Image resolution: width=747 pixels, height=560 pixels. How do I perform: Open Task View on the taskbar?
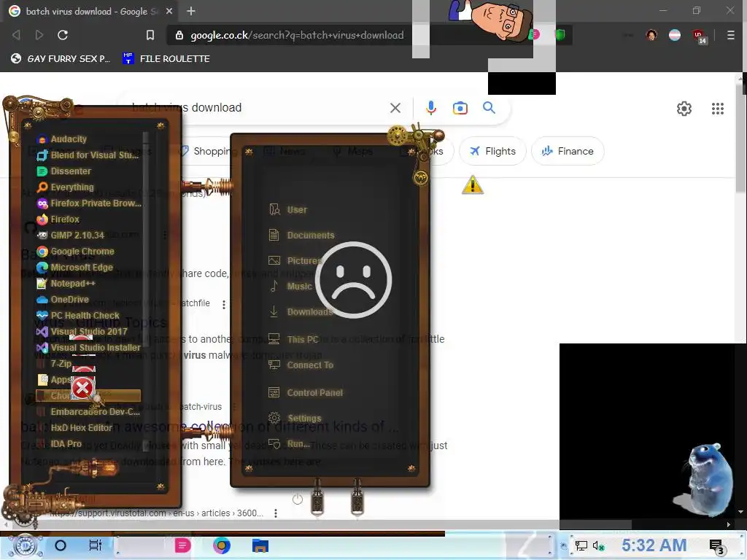tap(96, 545)
